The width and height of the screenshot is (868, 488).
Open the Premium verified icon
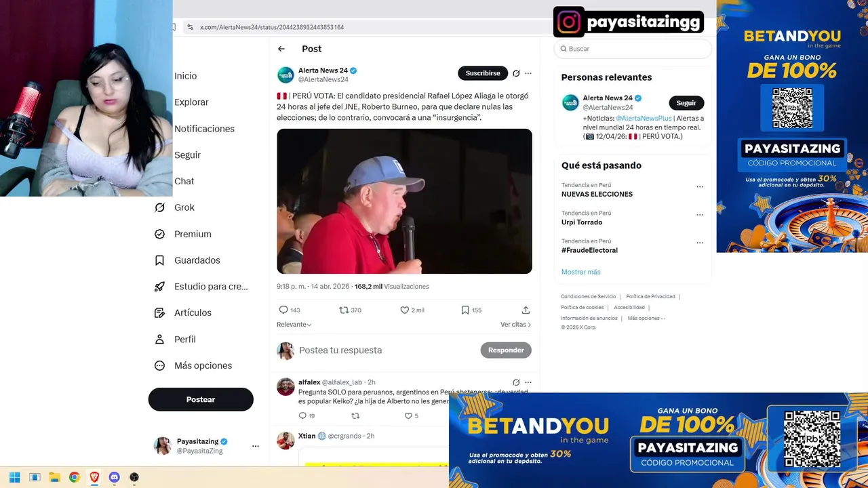159,234
